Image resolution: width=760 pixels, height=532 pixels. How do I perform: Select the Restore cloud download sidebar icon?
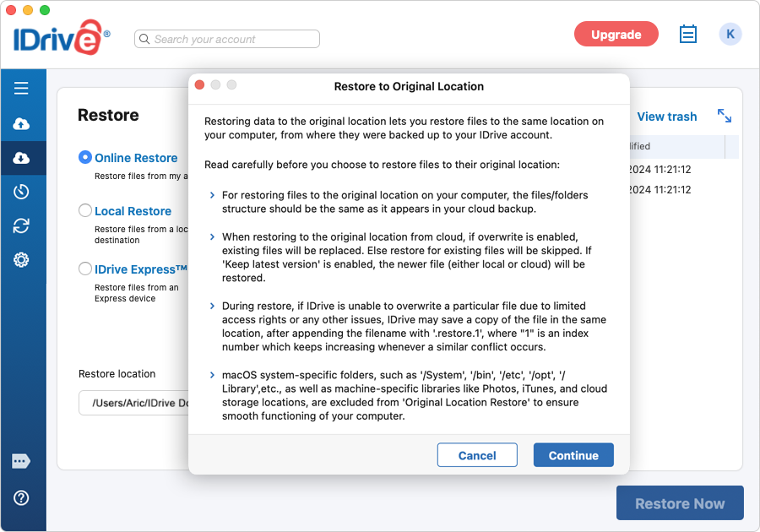pos(21,158)
